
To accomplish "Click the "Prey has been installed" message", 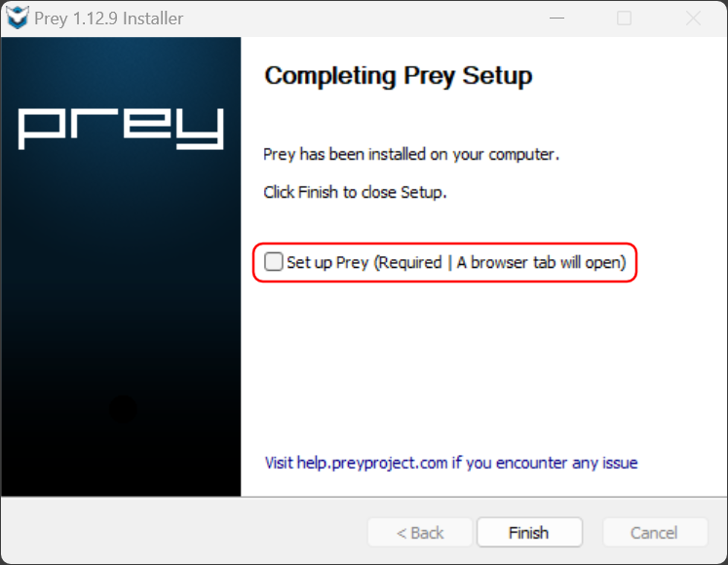I will [x=411, y=155].
